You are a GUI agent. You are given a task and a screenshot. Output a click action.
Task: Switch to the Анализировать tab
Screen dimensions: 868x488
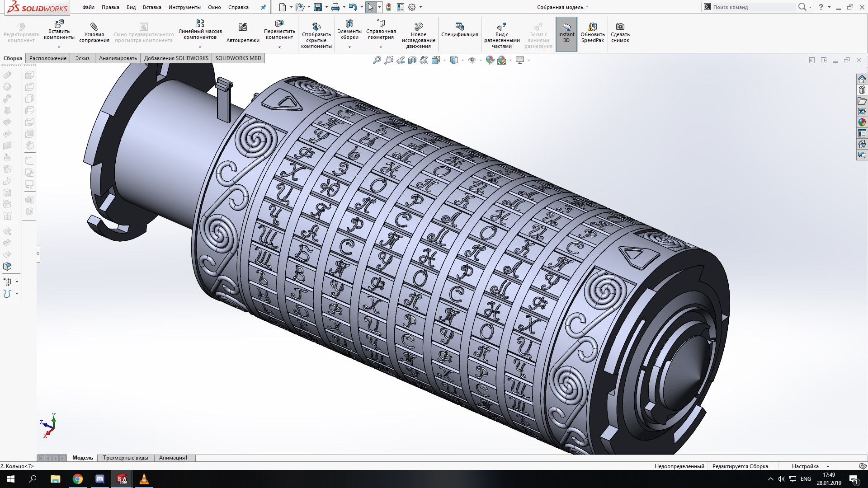click(x=118, y=58)
